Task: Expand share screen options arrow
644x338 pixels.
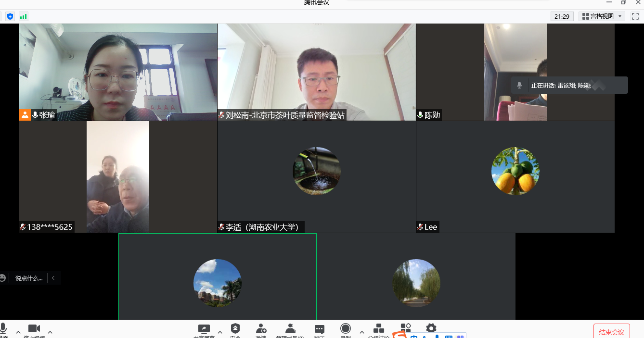Action: coord(220,332)
